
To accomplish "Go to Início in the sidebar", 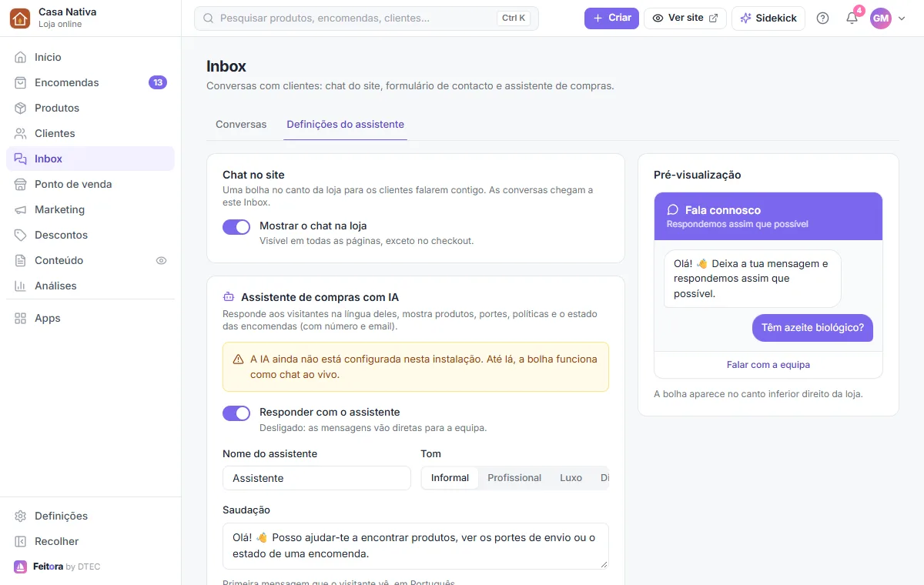I will [90, 57].
